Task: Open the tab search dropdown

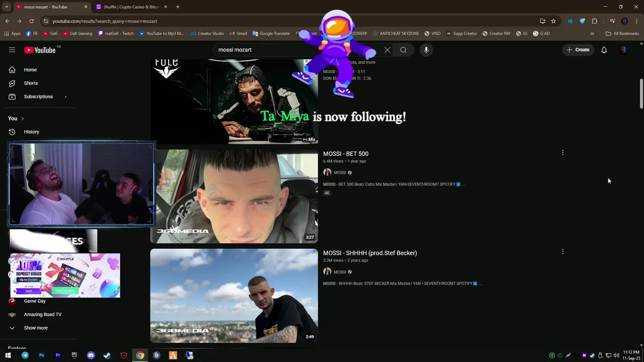Action: click(x=7, y=7)
